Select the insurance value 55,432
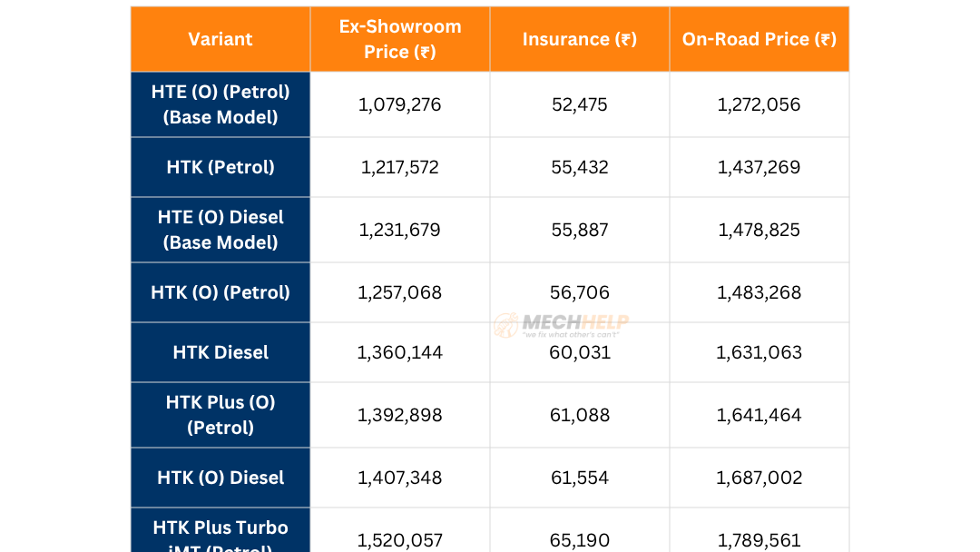The image size is (980, 552). click(580, 167)
